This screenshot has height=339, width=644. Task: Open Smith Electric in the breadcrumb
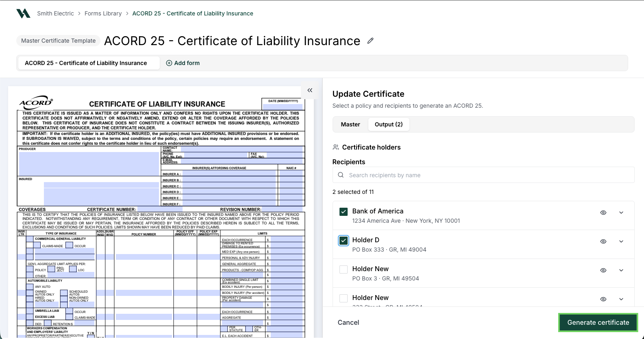coord(55,13)
